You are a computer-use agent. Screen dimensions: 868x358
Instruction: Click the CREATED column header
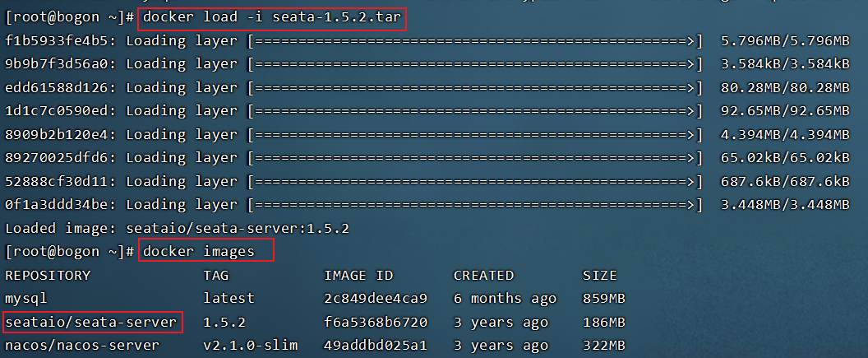484,276
